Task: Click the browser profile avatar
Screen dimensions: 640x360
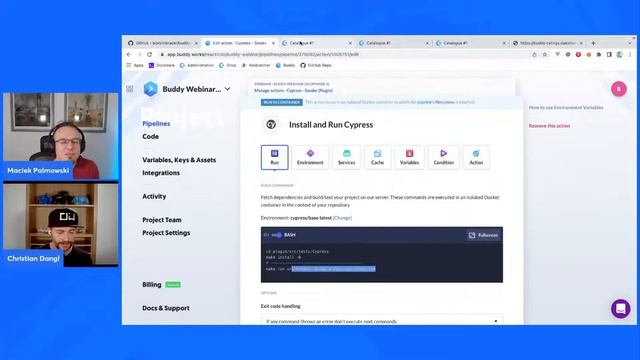Action: pos(620,54)
